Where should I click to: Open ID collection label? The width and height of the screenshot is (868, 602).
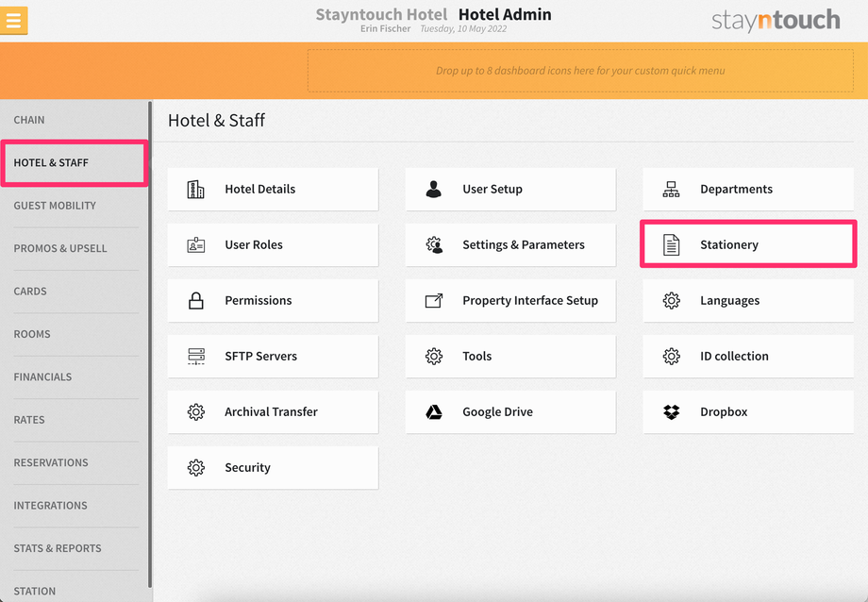tap(734, 356)
